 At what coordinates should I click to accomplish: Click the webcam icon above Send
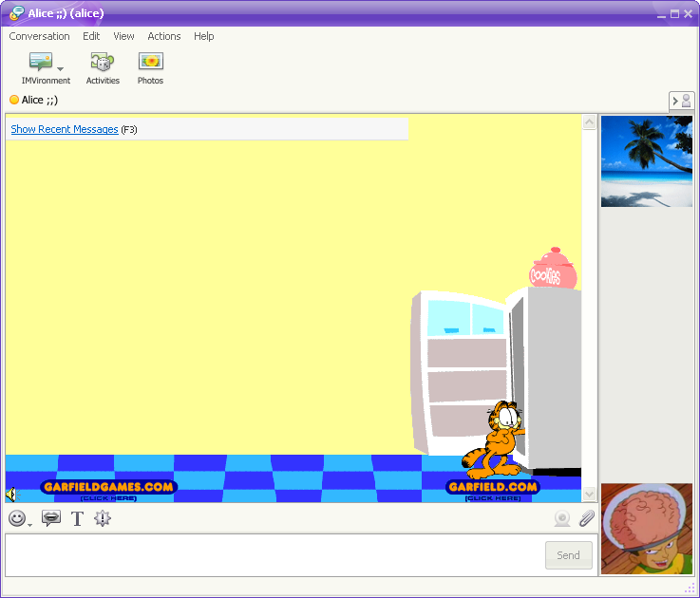[562, 518]
